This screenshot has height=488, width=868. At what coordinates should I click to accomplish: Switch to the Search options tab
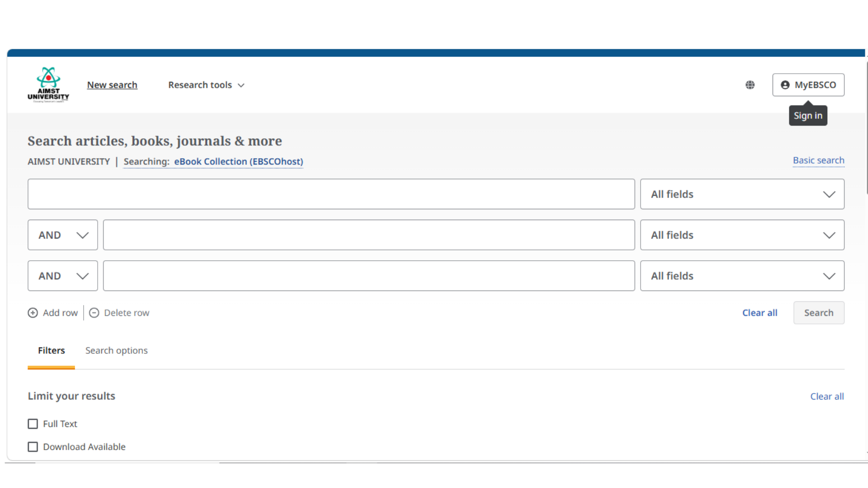tap(117, 351)
